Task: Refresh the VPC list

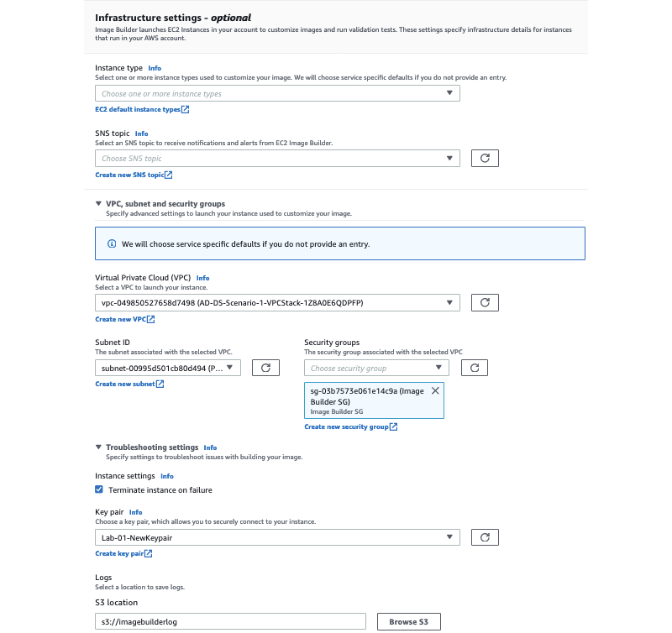Action: coord(485,301)
